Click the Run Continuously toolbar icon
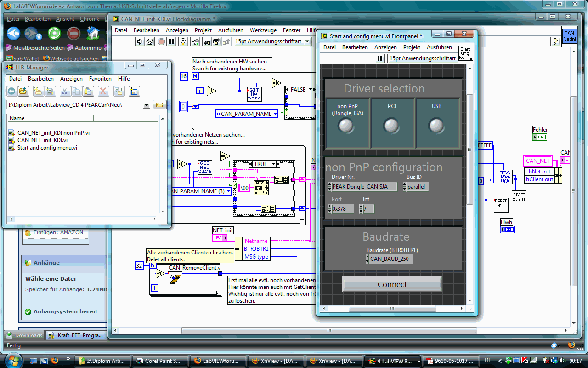 (150, 41)
